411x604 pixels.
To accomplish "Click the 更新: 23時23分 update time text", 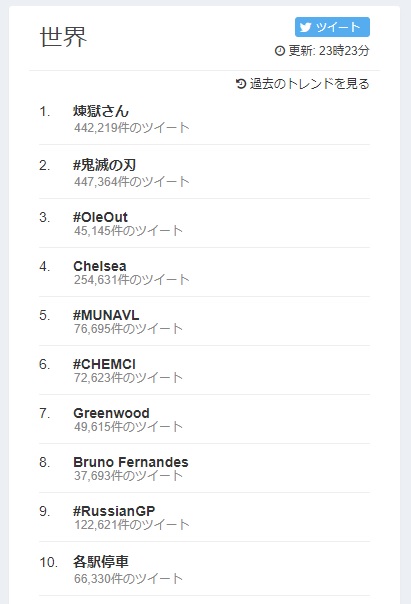I will coord(329,51).
